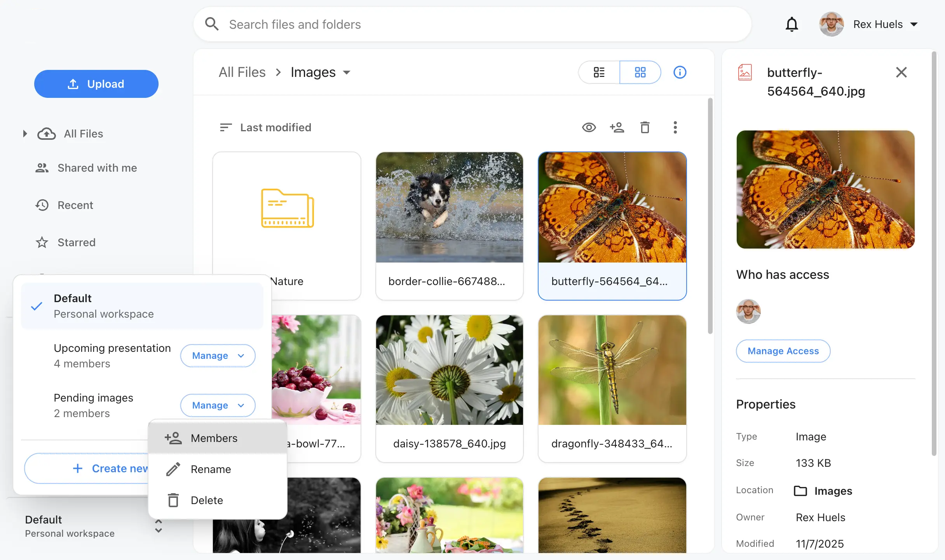Open the info details panel icon

(680, 72)
